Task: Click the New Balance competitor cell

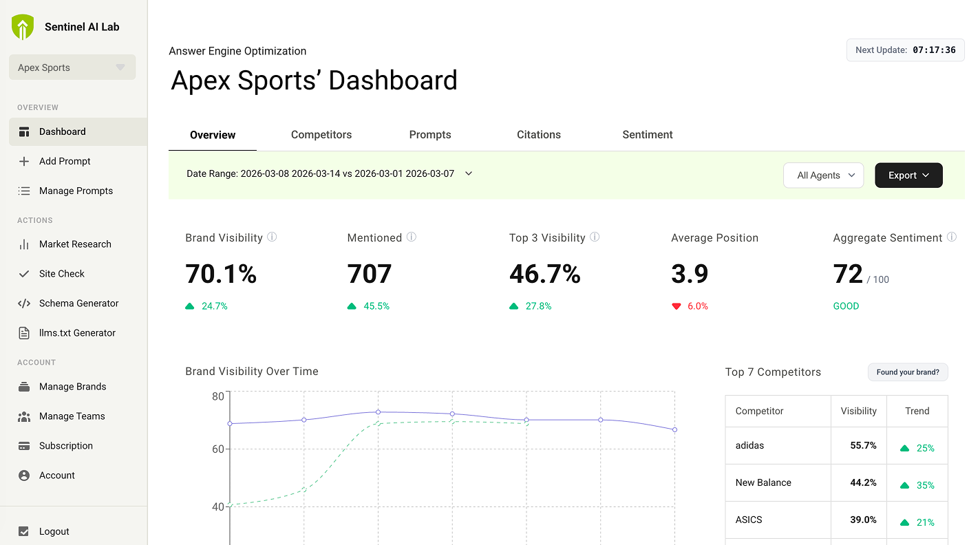Action: 778,483
